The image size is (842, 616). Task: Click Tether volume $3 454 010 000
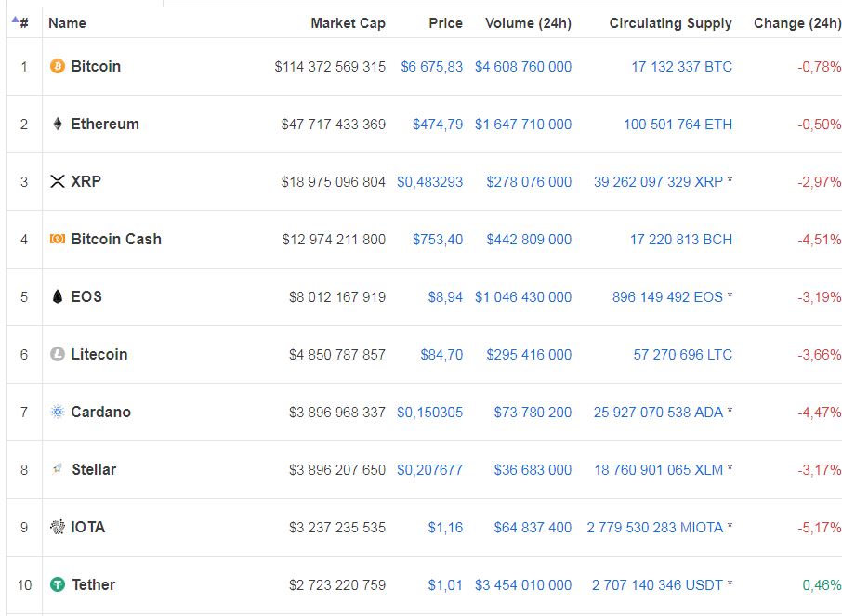(523, 584)
